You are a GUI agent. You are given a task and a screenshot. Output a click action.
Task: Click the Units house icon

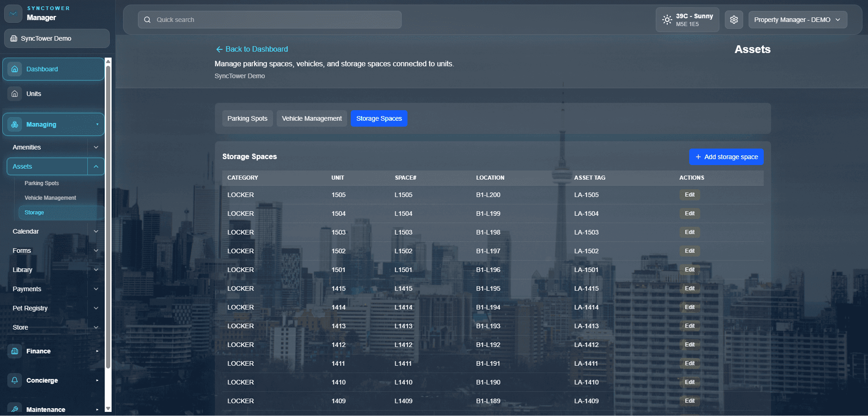click(x=15, y=94)
